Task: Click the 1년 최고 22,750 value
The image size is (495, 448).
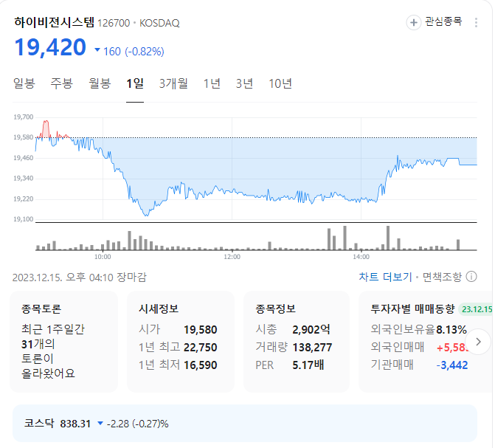Action: (200, 347)
